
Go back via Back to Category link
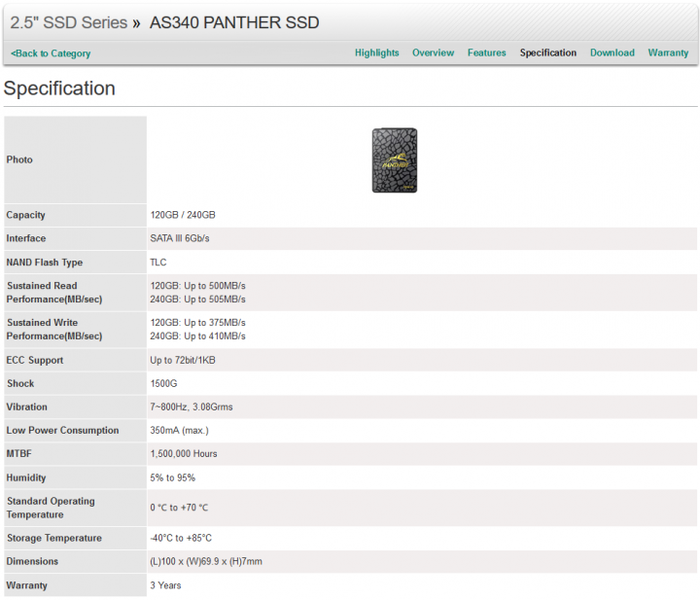tap(51, 53)
